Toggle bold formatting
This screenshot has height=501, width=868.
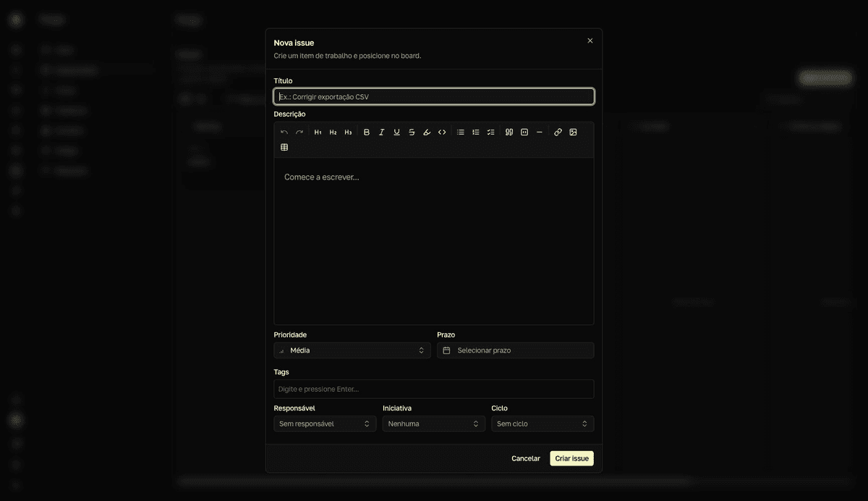(x=367, y=132)
